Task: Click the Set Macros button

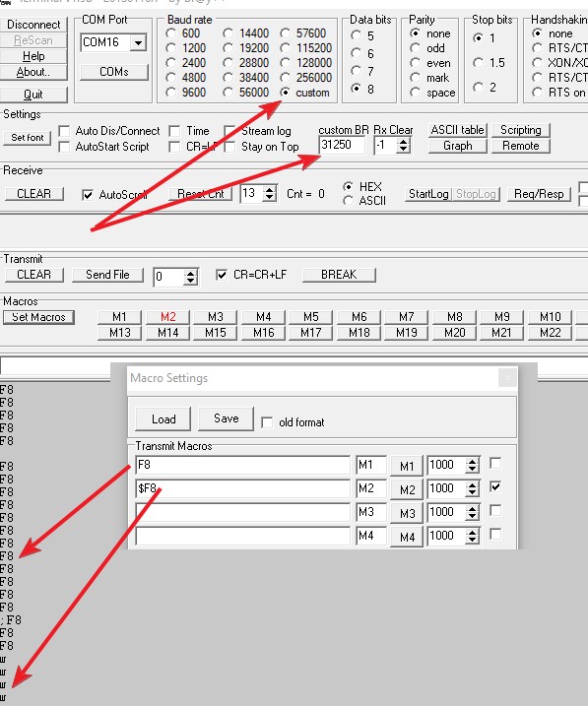Action: [38, 317]
